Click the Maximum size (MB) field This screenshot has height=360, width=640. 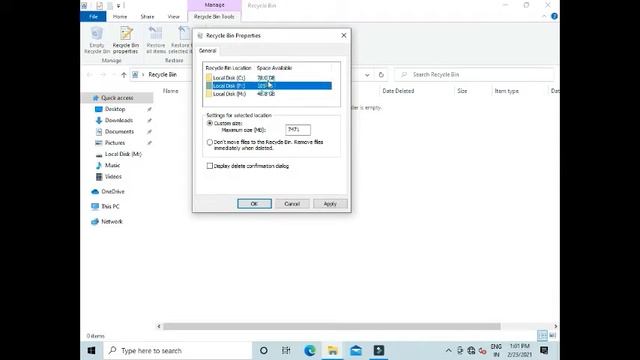point(298,130)
